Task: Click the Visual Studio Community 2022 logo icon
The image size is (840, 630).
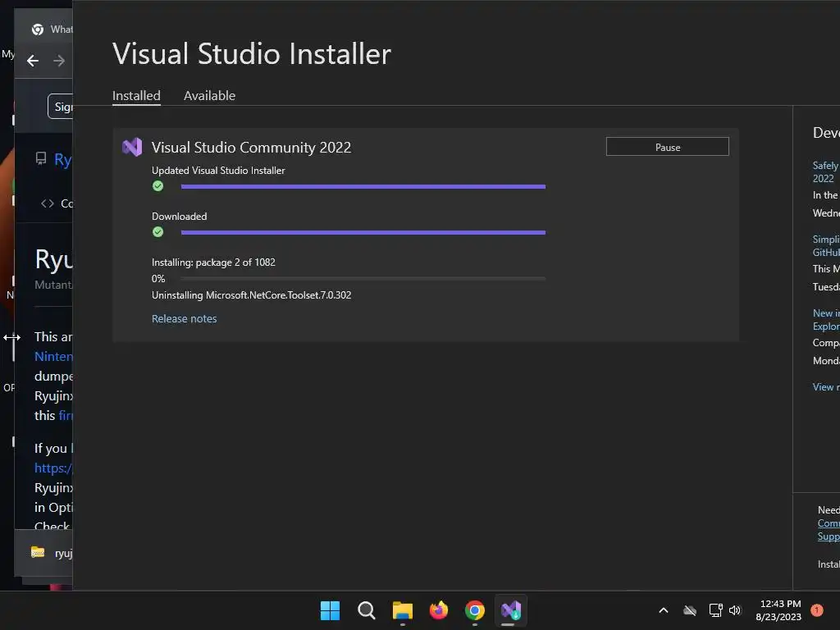Action: pyautogui.click(x=132, y=147)
